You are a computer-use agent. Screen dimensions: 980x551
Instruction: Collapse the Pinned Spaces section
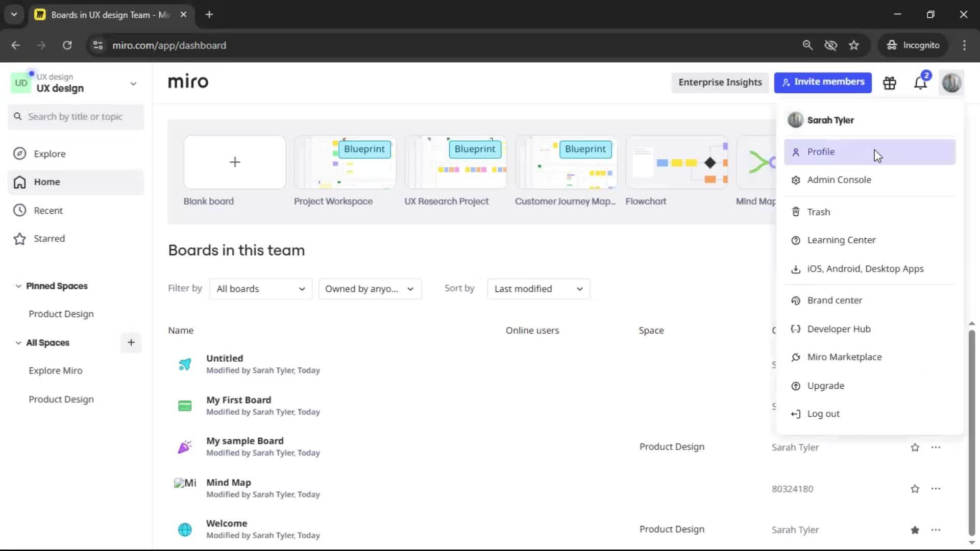(x=18, y=286)
